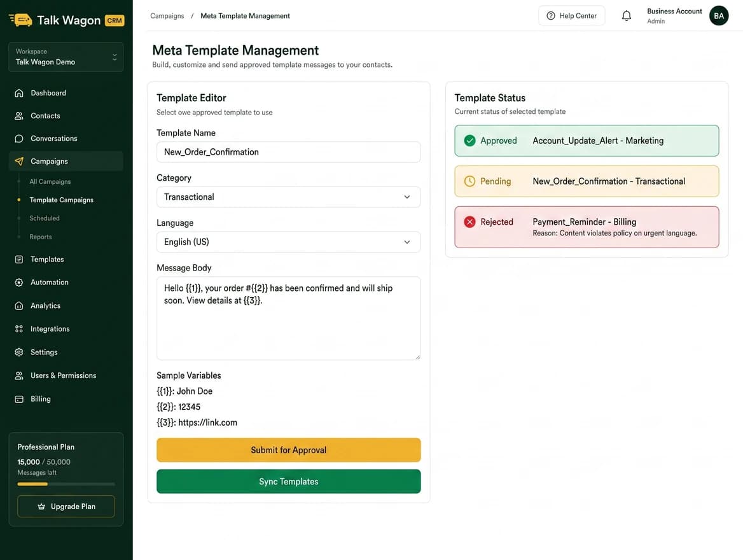This screenshot has height=560, width=743.
Task: Follow the Campaigns breadcrumb link
Action: pyautogui.click(x=167, y=16)
